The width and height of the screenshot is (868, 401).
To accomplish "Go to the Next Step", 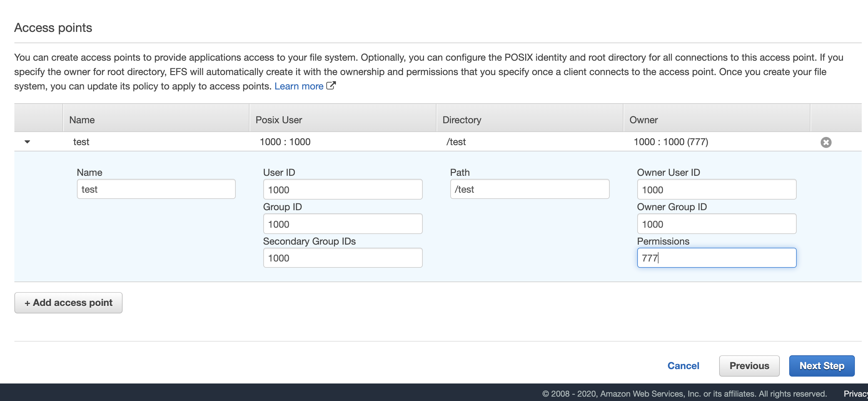I will (x=821, y=366).
